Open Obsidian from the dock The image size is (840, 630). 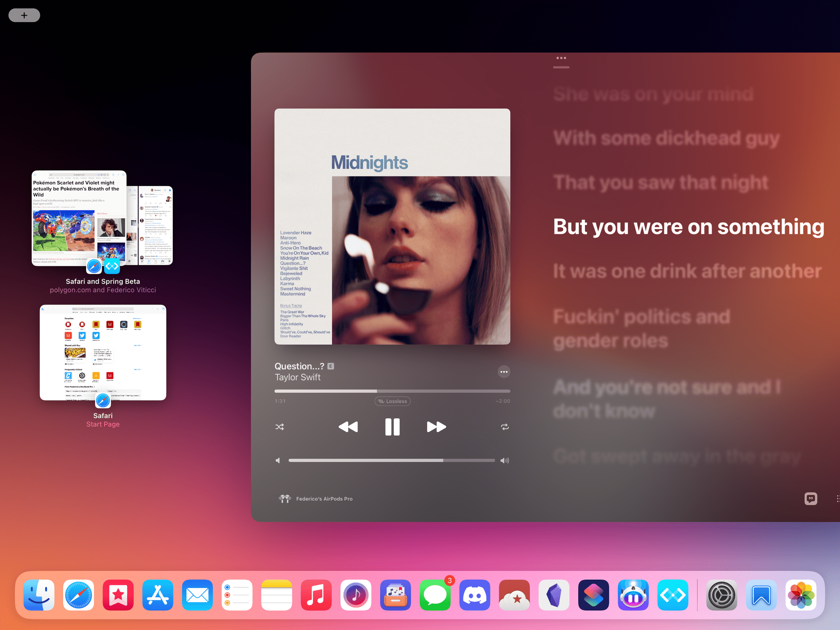tap(554, 595)
